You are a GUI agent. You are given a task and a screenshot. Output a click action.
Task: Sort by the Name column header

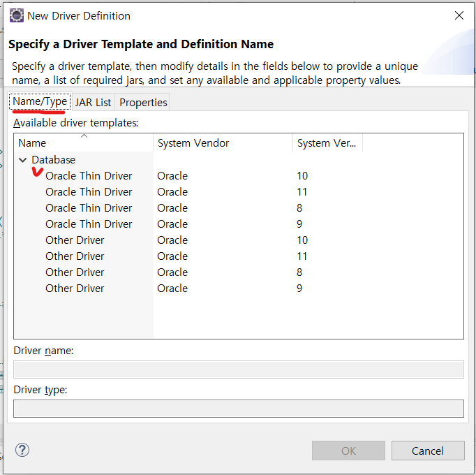click(x=84, y=142)
